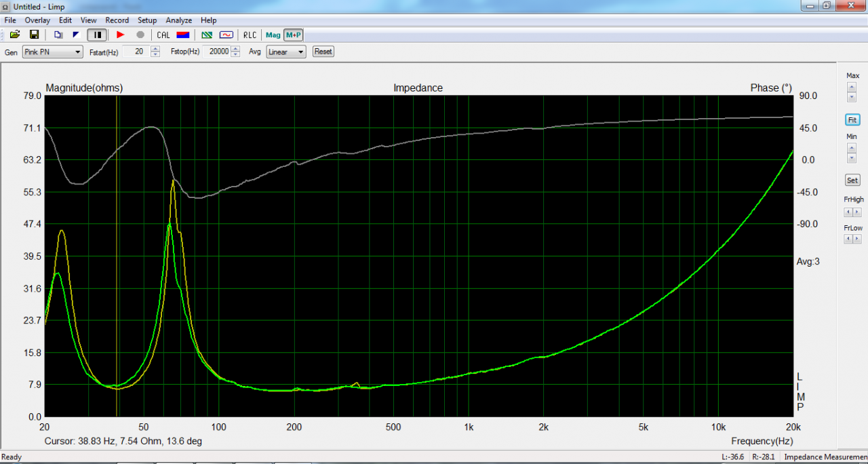
Task: Click the Fstart value field showing 20
Action: (x=136, y=52)
